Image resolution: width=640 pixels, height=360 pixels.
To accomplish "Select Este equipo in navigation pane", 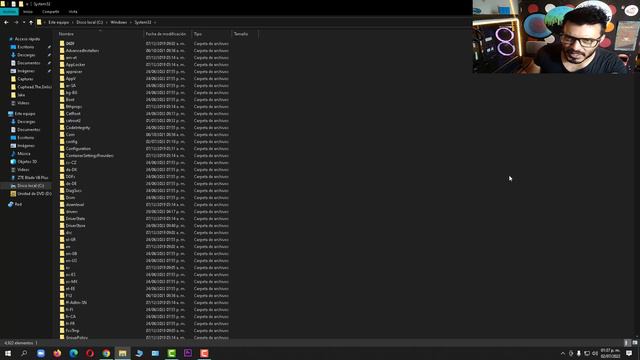I will 24,113.
